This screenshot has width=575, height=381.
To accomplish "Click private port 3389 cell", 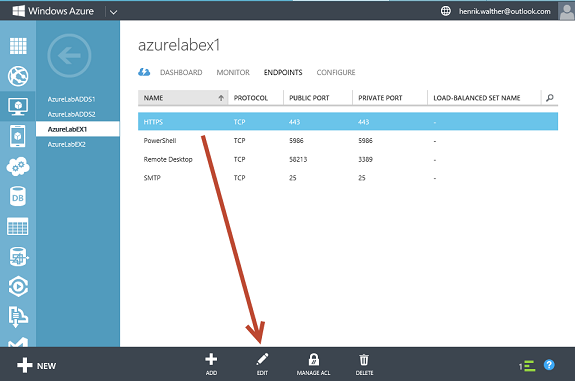I will click(x=365, y=159).
